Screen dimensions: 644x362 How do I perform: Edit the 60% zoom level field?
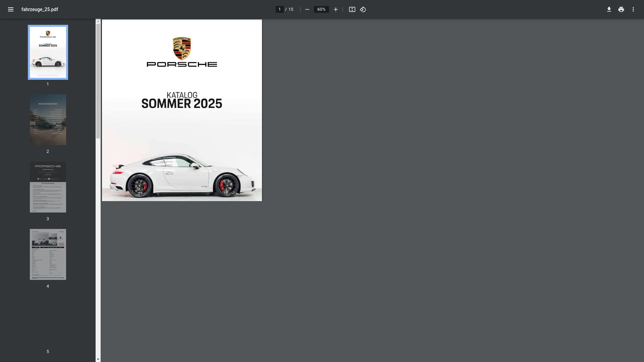pyautogui.click(x=321, y=9)
